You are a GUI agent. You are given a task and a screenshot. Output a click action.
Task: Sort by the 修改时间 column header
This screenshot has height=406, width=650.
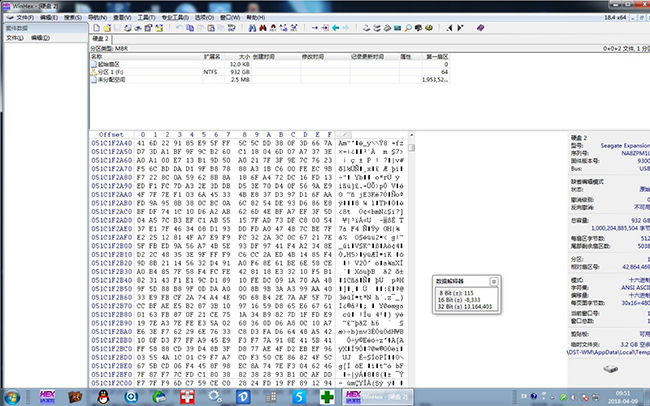point(325,56)
